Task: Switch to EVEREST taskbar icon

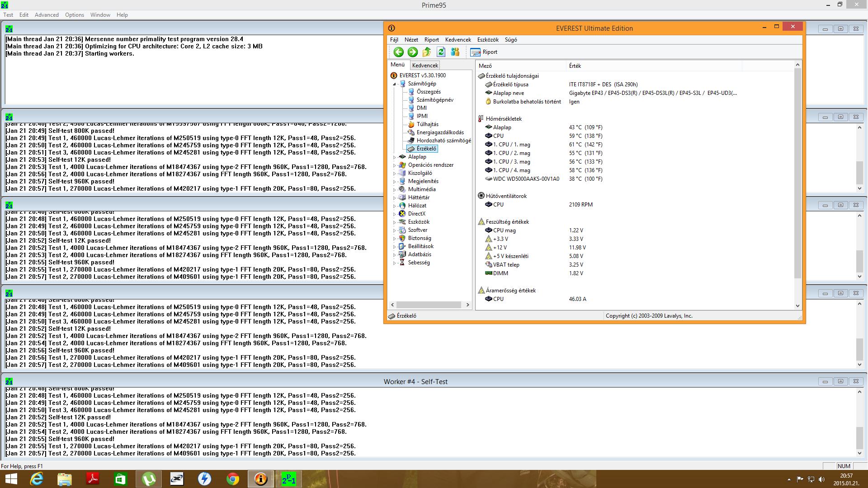Action: click(261, 479)
